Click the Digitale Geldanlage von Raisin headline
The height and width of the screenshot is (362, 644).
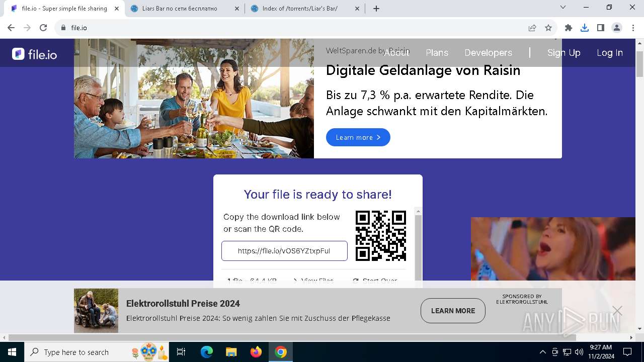[423, 70]
